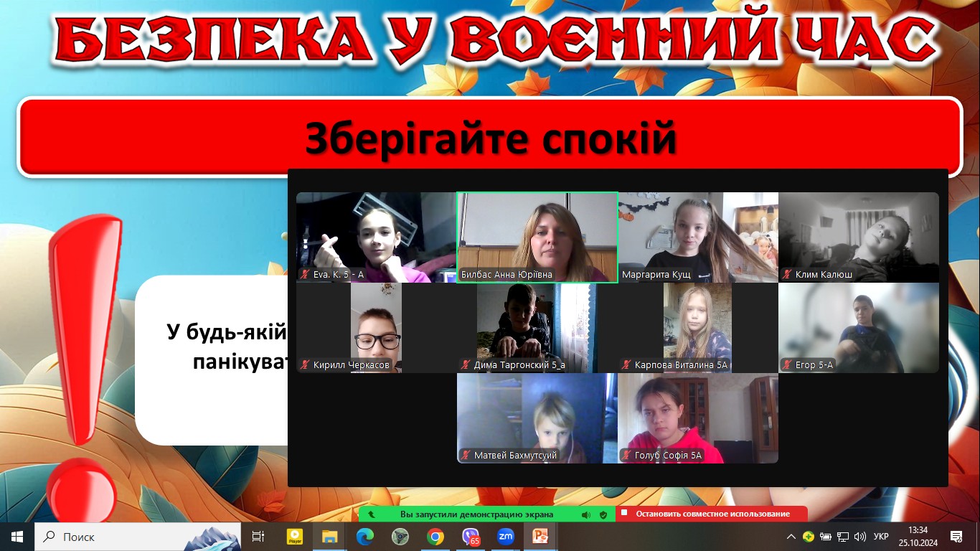Open Viber with 65 notifications in taskbar
980x551 pixels.
click(471, 536)
